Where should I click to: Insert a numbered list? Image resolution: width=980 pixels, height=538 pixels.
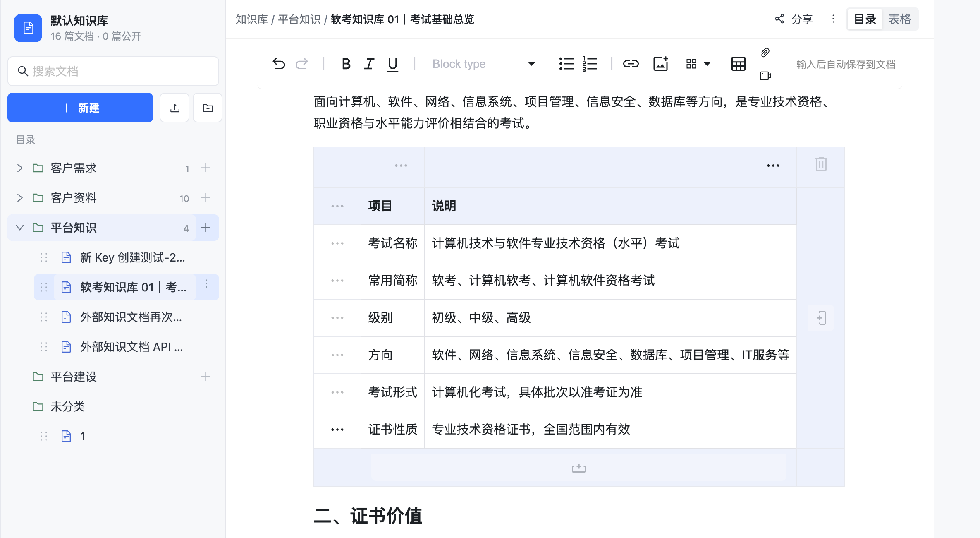[x=589, y=64]
